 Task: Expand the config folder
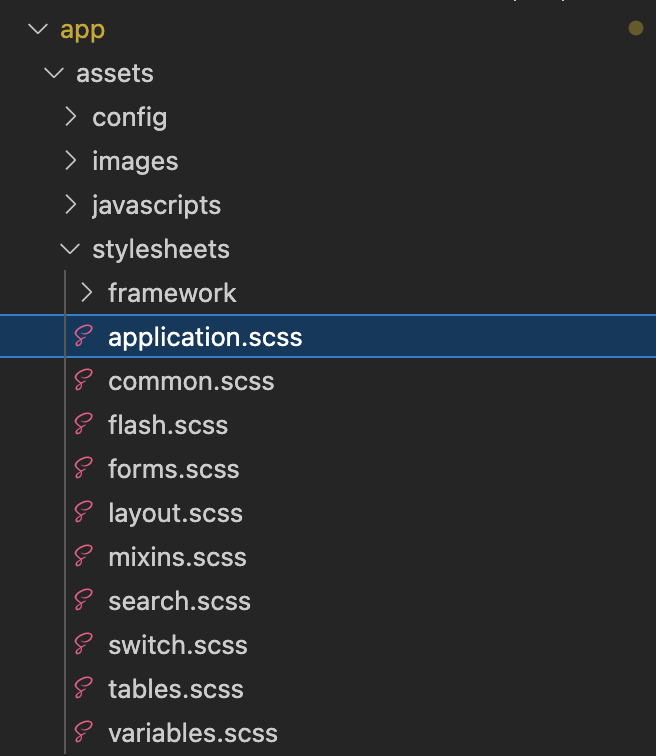(70, 117)
